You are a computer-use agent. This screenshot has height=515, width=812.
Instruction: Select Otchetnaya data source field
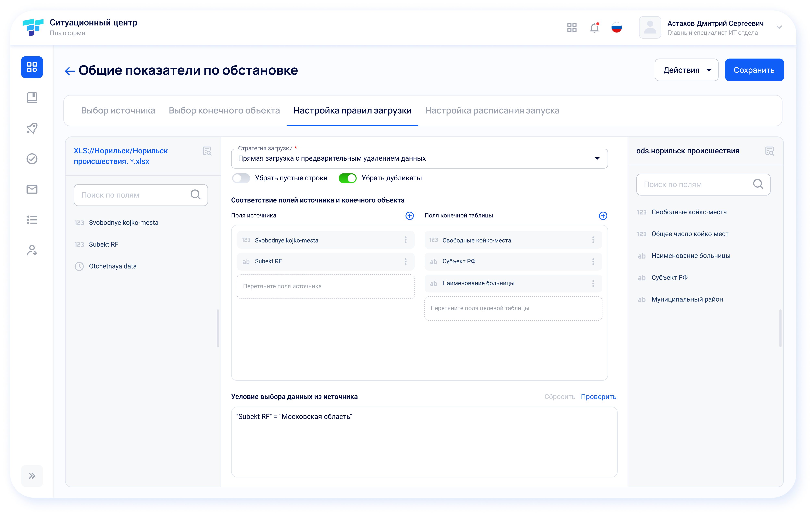(105, 266)
